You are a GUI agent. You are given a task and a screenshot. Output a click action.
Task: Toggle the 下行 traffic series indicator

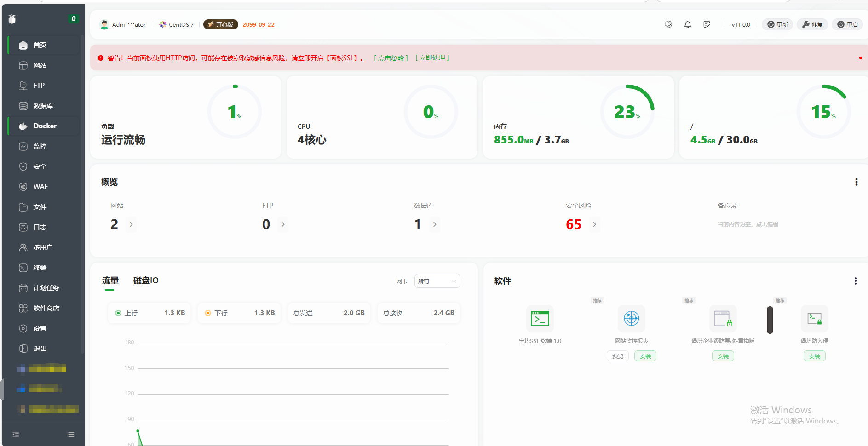208,313
